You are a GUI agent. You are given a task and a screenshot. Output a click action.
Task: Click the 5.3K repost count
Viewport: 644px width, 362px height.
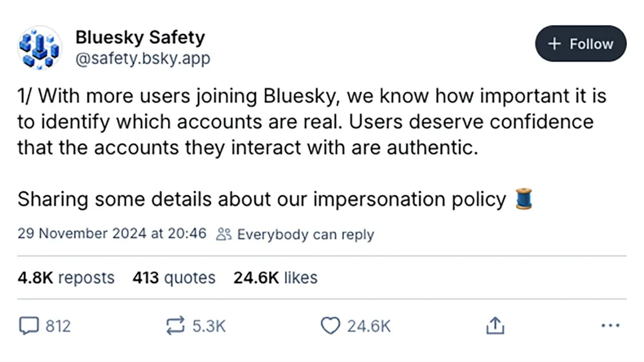pos(208,326)
